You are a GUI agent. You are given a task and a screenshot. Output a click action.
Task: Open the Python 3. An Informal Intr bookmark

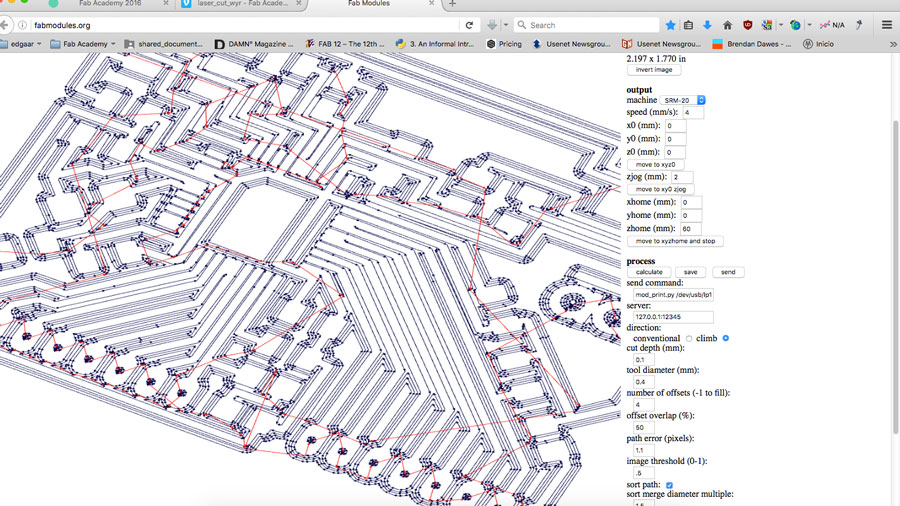[435, 44]
